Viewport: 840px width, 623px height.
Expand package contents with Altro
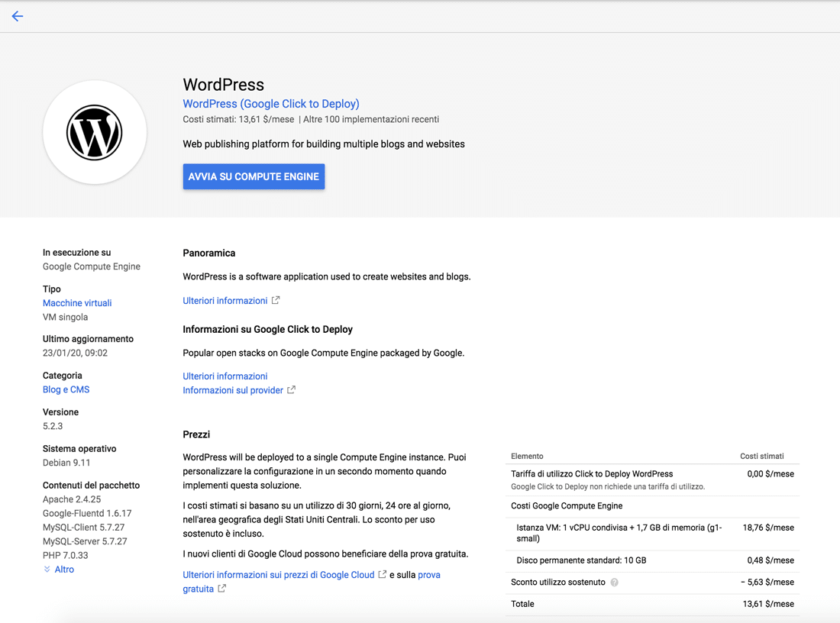64,570
